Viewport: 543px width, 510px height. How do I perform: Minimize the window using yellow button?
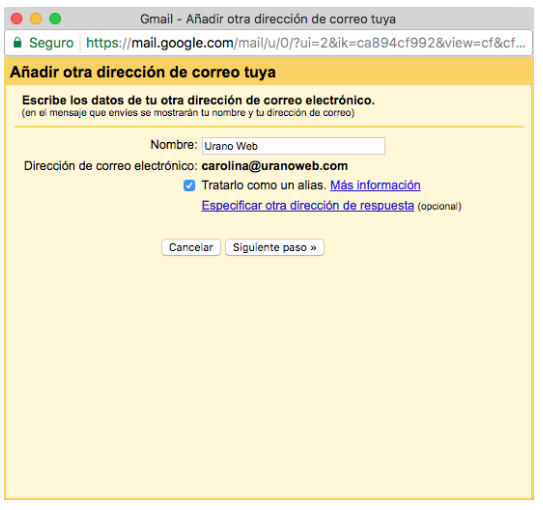click(36, 18)
